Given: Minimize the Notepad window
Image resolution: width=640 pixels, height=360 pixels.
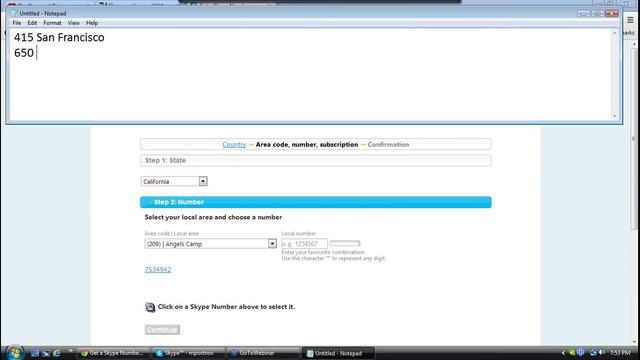Looking at the screenshot, I should click(584, 13).
